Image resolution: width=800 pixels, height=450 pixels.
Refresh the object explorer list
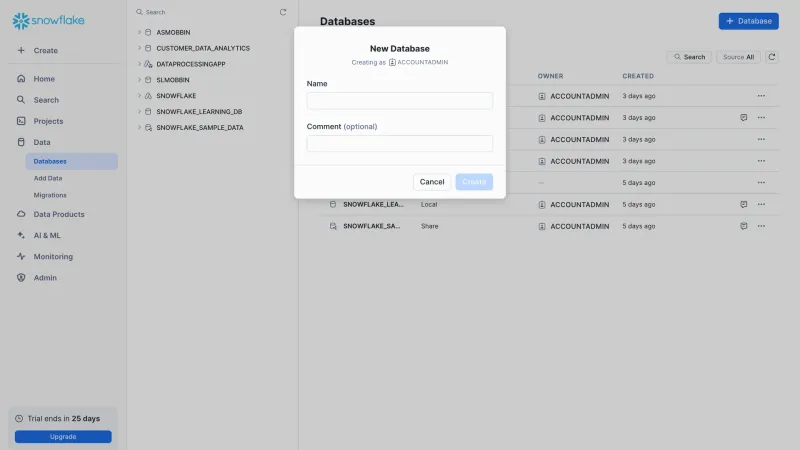tap(283, 12)
